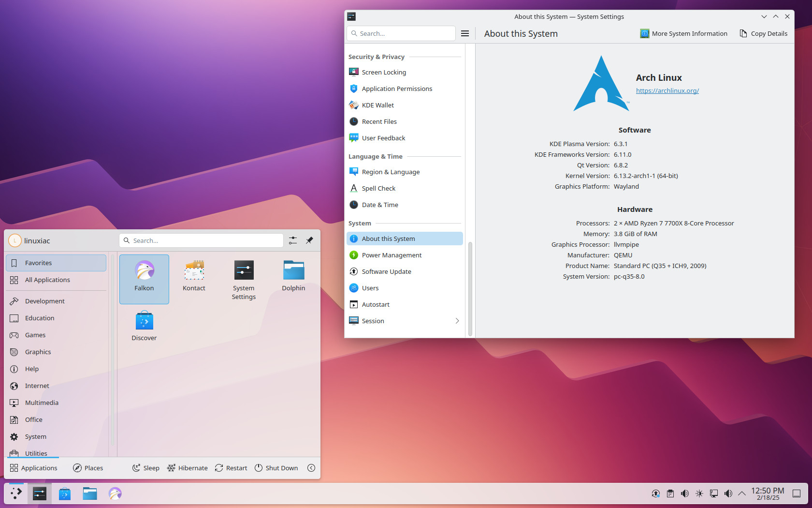This screenshot has height=508, width=812.
Task: Open the system updates tray icon
Action: [x=656, y=493]
